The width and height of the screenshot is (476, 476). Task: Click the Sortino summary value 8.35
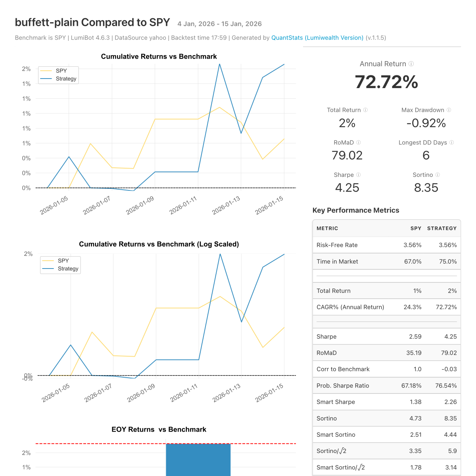click(x=426, y=188)
